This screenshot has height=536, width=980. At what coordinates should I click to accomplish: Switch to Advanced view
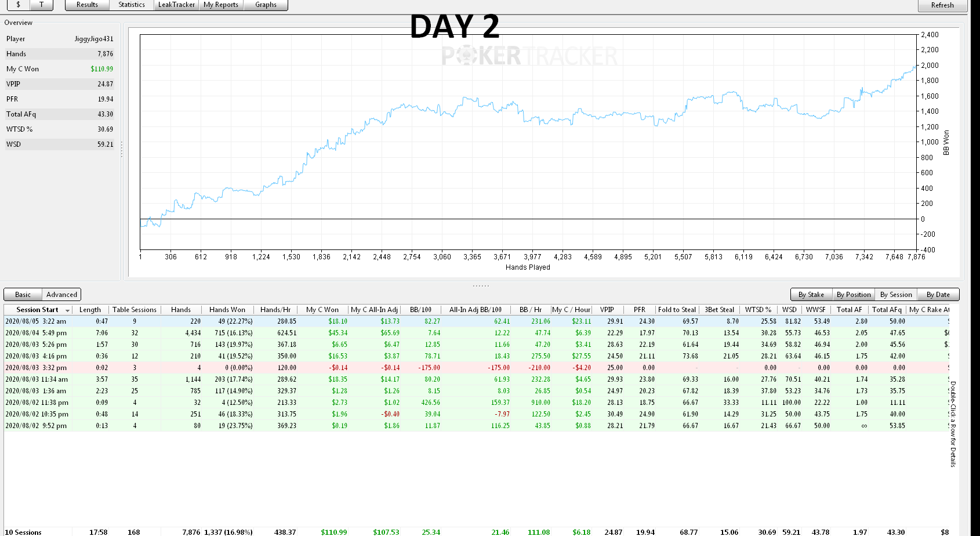click(x=61, y=295)
